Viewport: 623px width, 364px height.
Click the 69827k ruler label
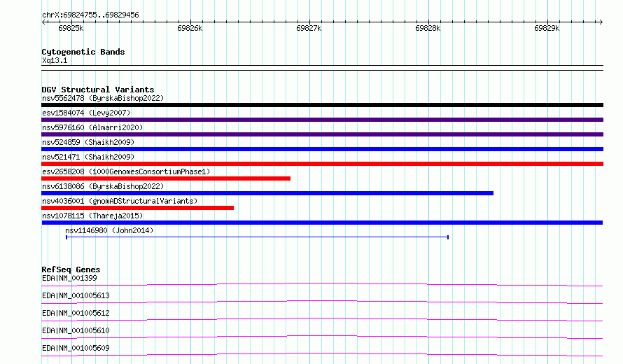pos(309,28)
